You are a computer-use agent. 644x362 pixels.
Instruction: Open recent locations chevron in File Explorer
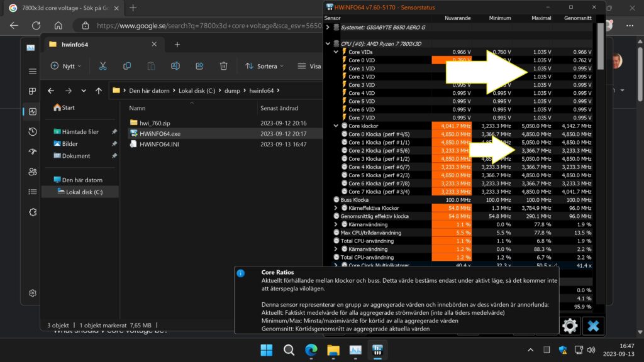[x=84, y=90]
